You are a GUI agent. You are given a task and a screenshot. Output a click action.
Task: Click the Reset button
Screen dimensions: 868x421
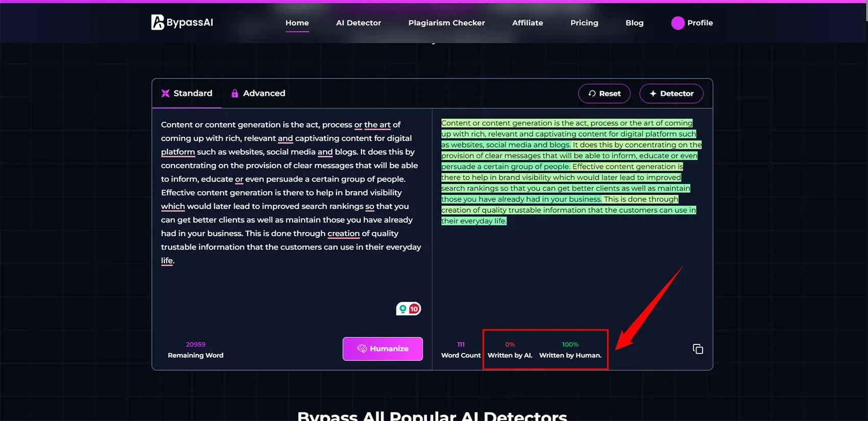(x=604, y=93)
